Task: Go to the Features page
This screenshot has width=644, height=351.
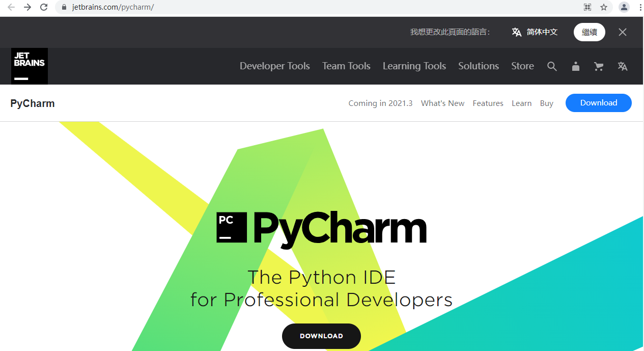Action: [488, 103]
